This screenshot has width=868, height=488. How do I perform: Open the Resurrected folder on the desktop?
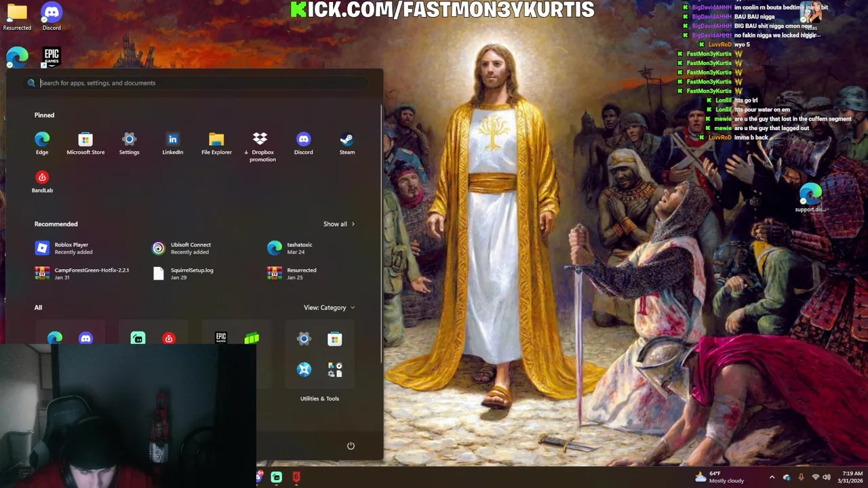click(17, 17)
